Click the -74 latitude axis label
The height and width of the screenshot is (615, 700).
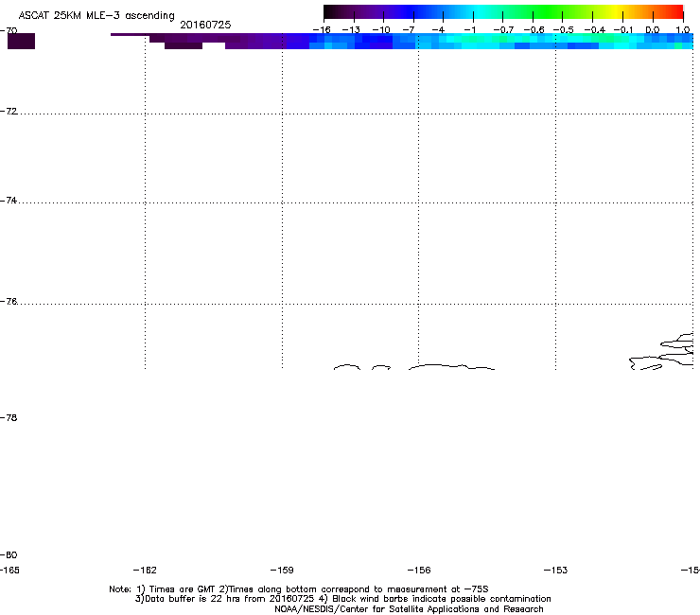9,200
